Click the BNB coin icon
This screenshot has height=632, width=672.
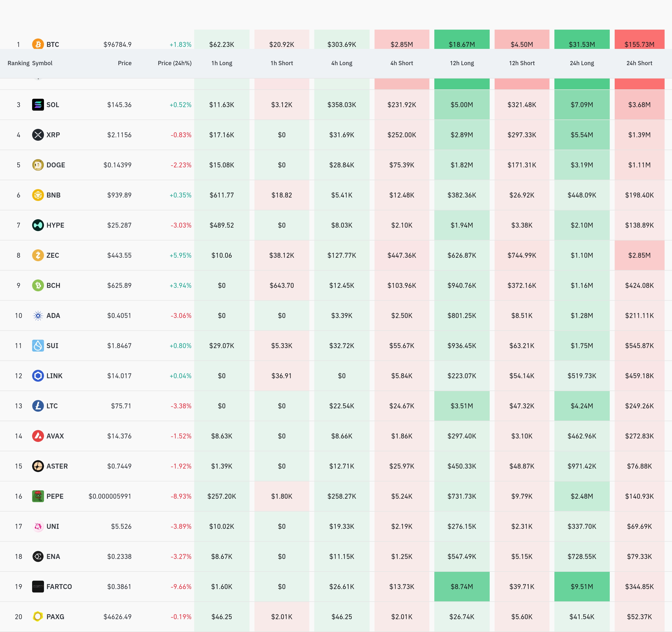coord(38,195)
